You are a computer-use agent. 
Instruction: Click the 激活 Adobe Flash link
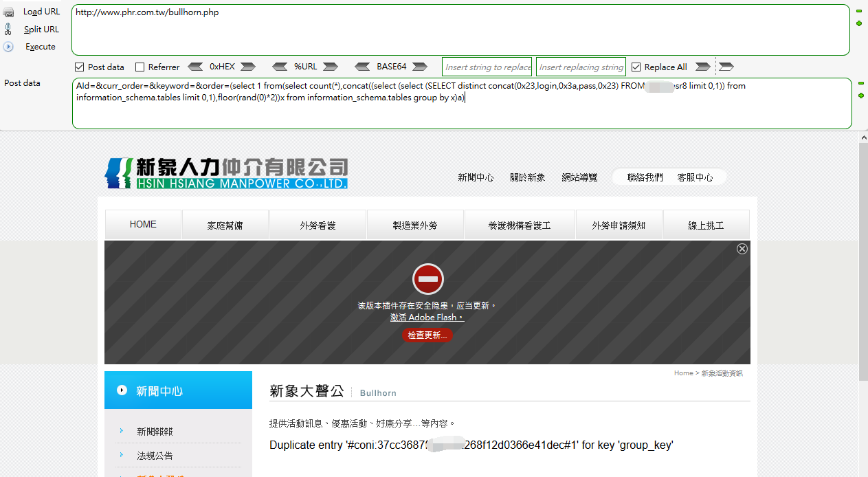(x=427, y=318)
